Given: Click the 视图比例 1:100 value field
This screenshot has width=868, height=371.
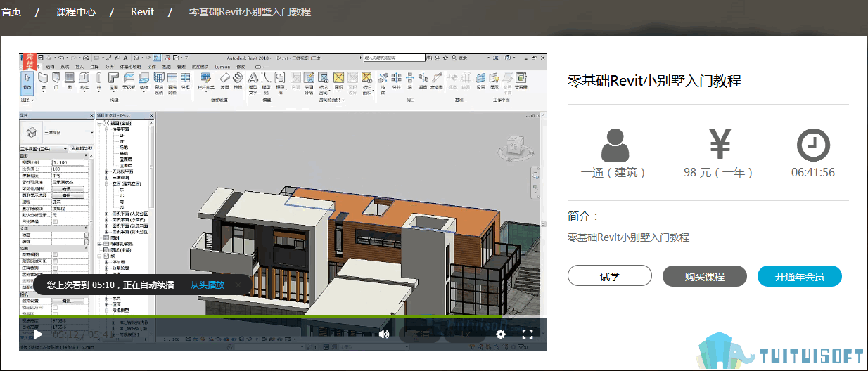Looking at the screenshot, I should [x=68, y=162].
